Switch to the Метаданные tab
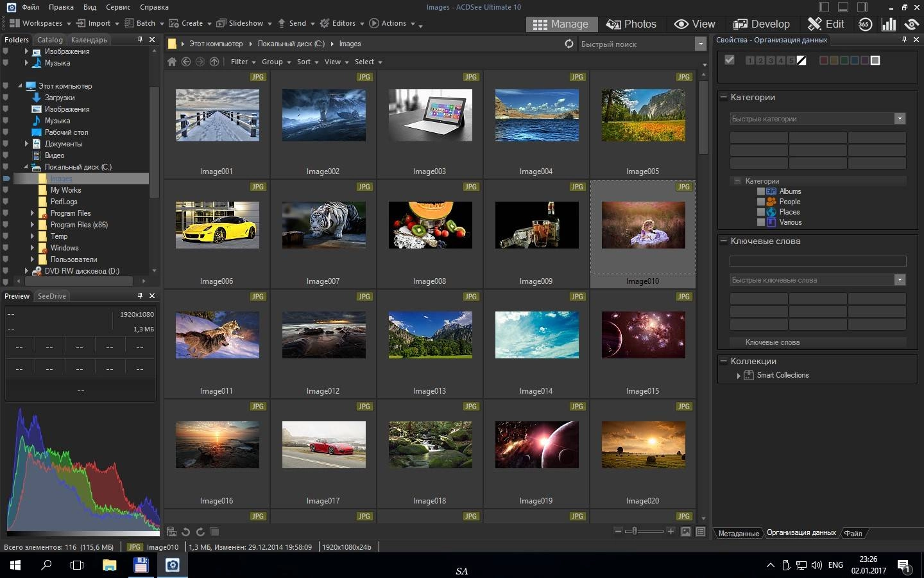 (x=738, y=534)
